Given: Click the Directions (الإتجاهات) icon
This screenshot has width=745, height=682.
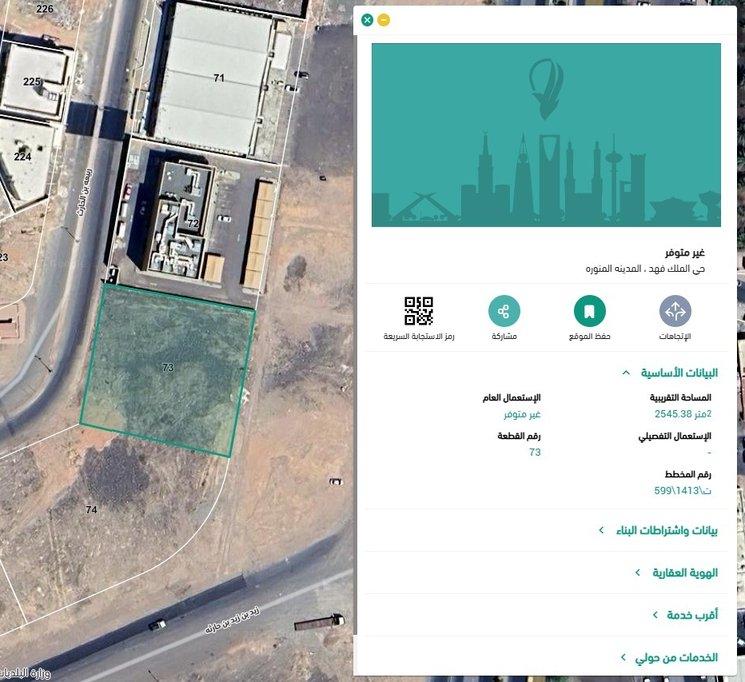Looking at the screenshot, I should [675, 311].
